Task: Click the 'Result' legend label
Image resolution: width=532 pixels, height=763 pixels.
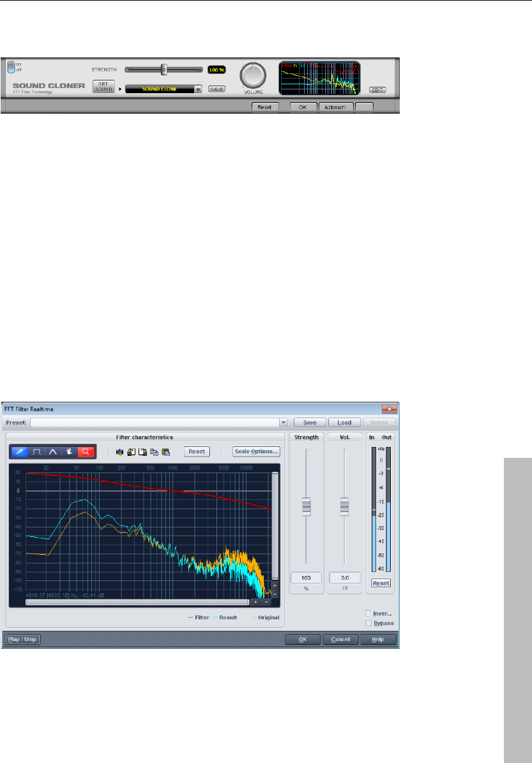Action: [228, 617]
